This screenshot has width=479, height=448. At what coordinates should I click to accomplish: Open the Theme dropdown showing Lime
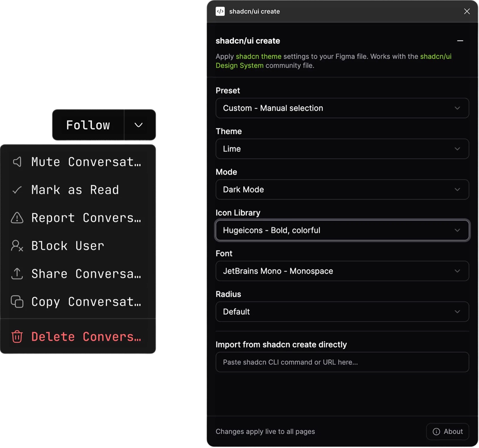pyautogui.click(x=342, y=149)
